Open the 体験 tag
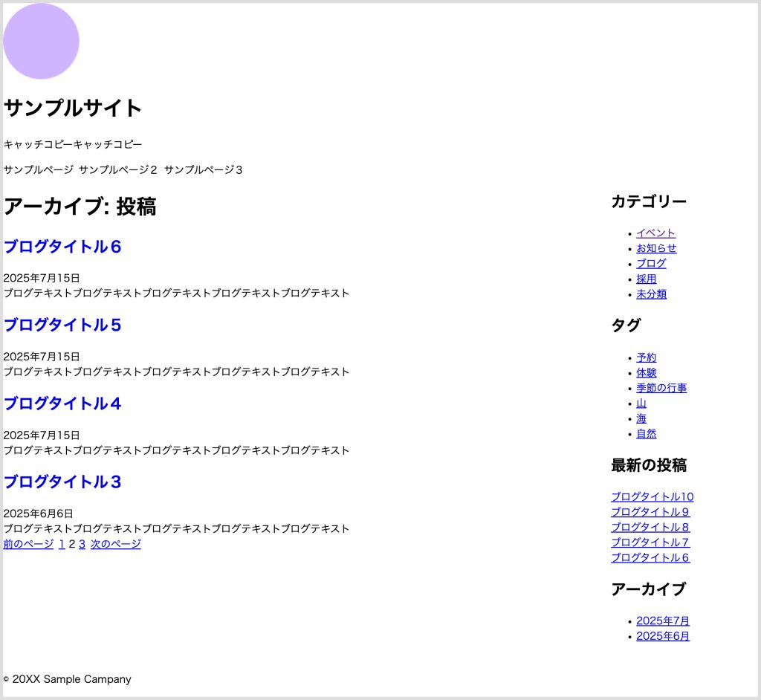This screenshot has width=761, height=700. pyautogui.click(x=647, y=372)
